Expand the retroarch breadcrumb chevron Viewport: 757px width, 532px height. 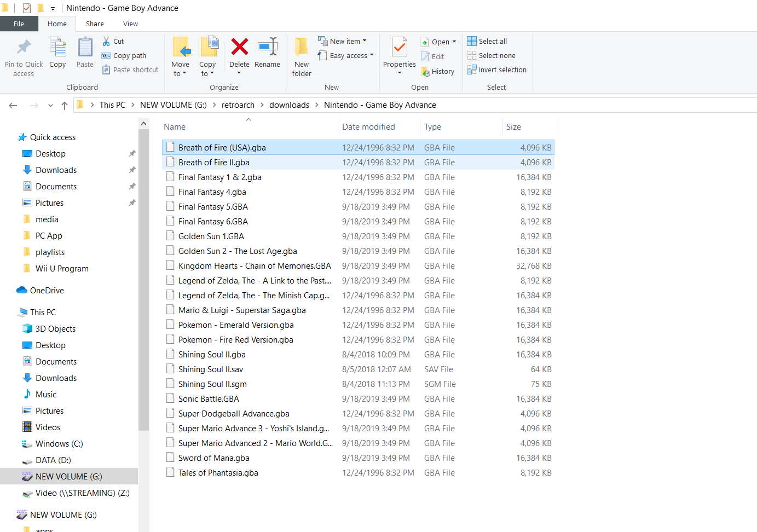pyautogui.click(x=262, y=105)
